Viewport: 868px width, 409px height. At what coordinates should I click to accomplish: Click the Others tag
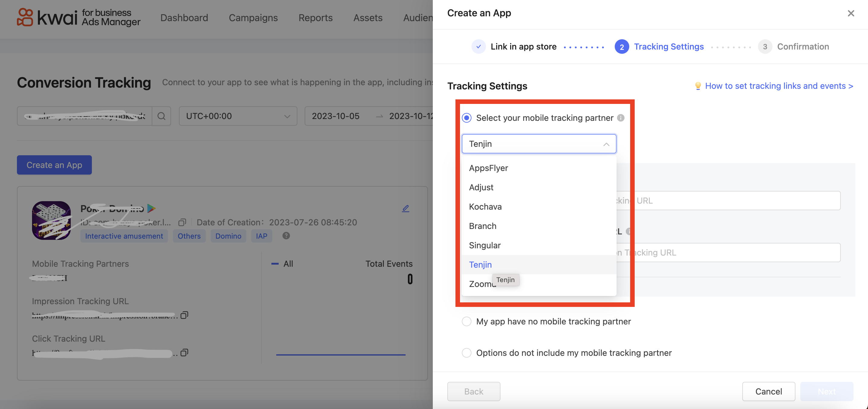(189, 236)
